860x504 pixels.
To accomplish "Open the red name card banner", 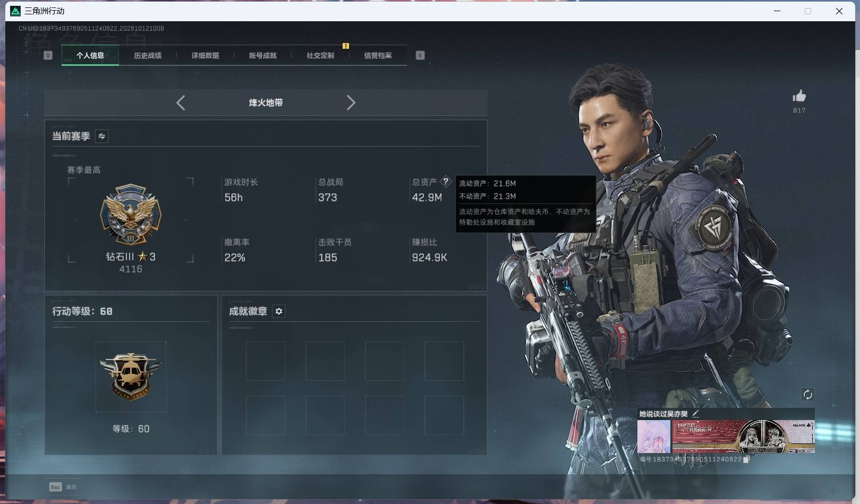I will point(743,437).
